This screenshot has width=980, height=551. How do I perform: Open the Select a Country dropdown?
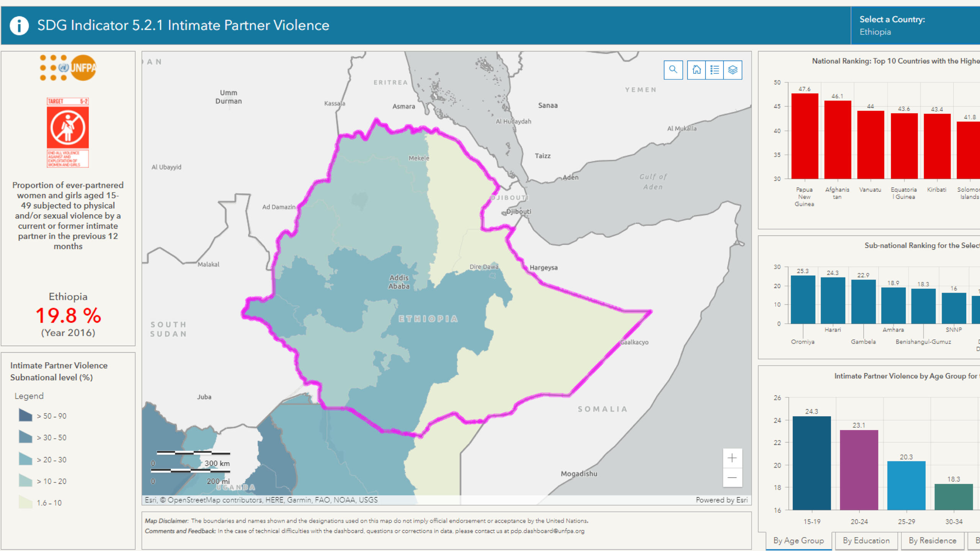click(915, 26)
